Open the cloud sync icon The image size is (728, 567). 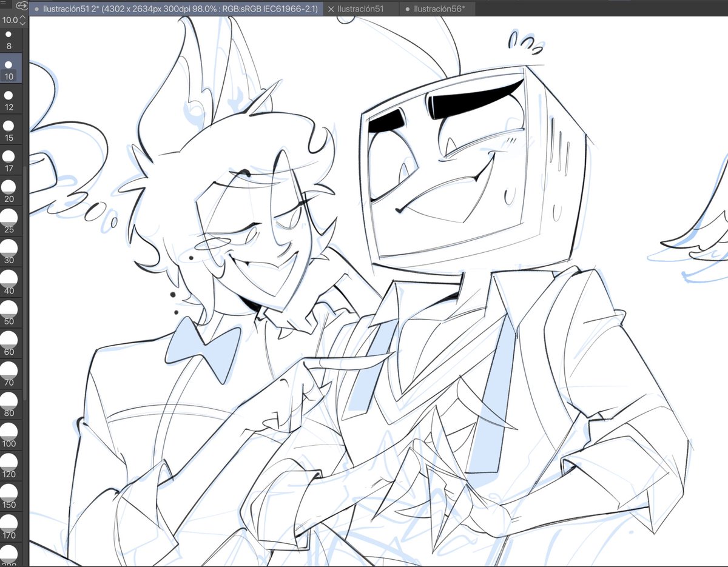coord(22,6)
